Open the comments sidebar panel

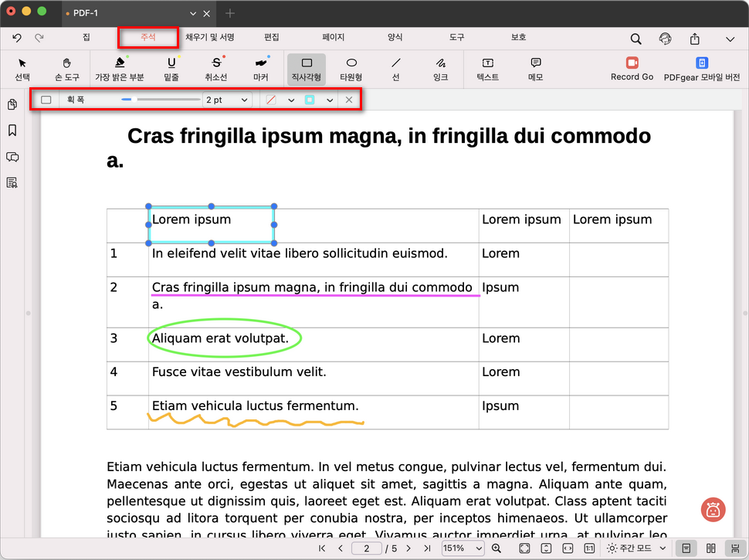pos(12,157)
